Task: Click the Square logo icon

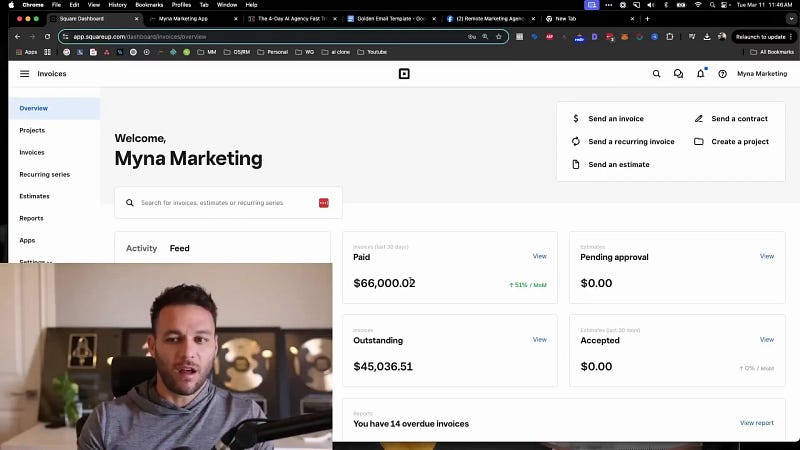Action: pos(404,74)
